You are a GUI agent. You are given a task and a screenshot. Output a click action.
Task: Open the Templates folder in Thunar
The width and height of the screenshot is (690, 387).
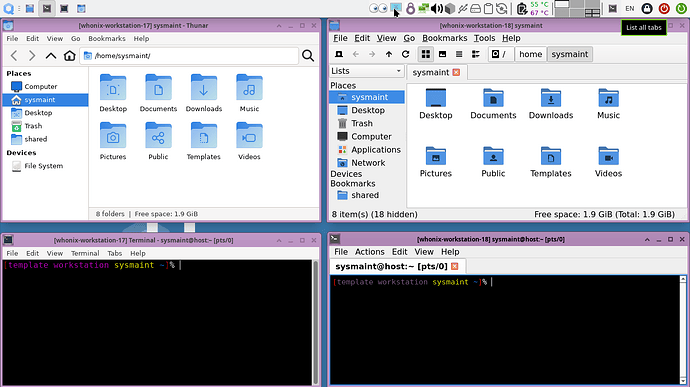click(x=203, y=141)
